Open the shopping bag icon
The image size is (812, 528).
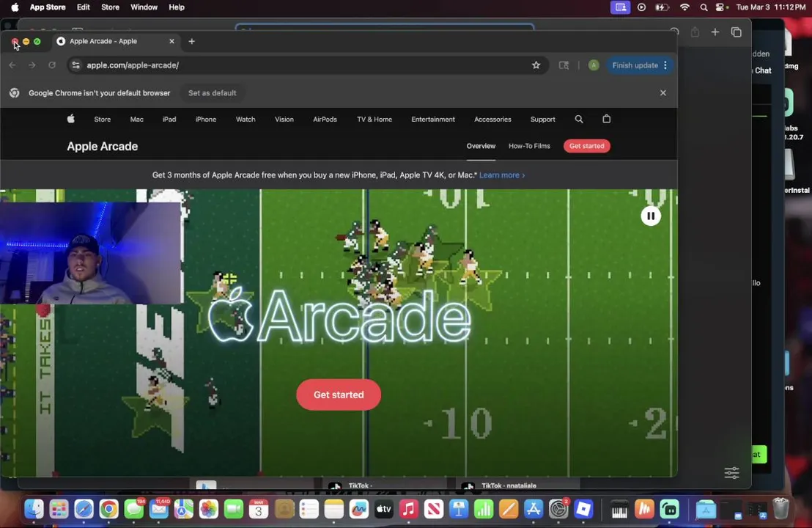point(606,119)
